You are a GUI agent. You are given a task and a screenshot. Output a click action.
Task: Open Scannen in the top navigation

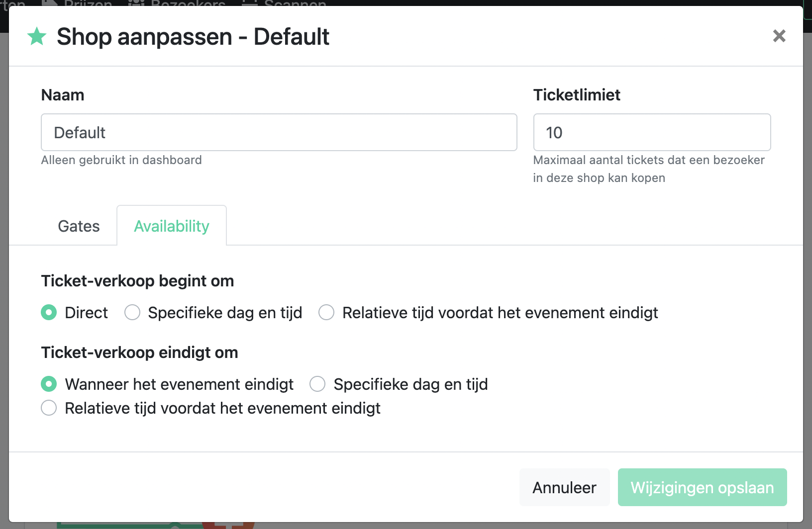pyautogui.click(x=295, y=3)
